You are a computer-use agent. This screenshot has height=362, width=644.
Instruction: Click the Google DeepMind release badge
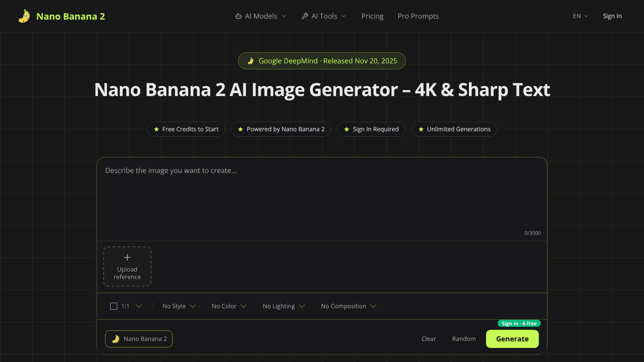[x=322, y=61]
